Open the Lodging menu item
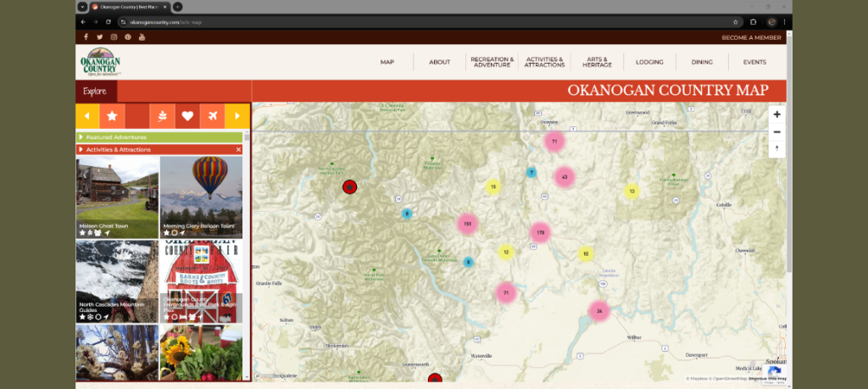Image resolution: width=868 pixels, height=389 pixels. click(x=649, y=62)
